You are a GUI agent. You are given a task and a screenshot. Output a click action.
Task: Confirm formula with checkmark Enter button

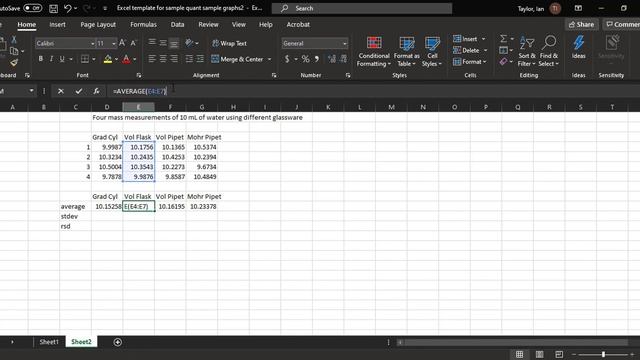[79, 91]
